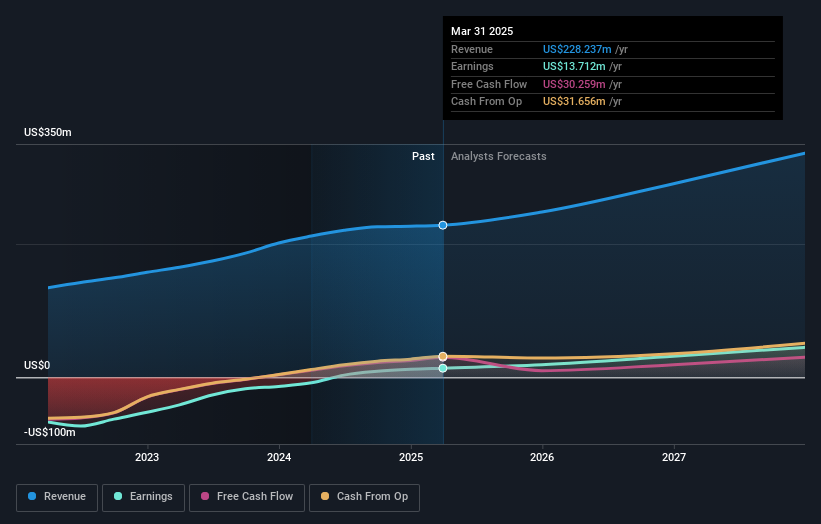Click the -US$100m axis label
This screenshot has height=524, width=821.
50,432
